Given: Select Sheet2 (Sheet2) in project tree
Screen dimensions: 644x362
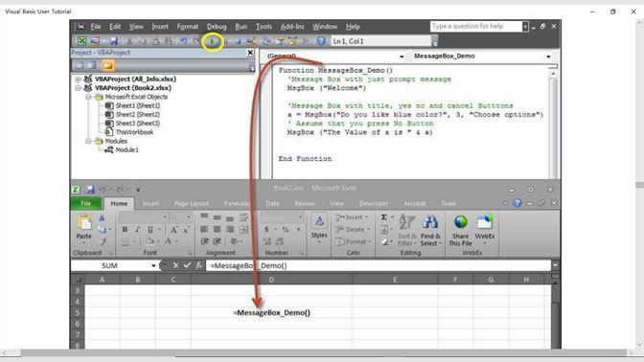Looking at the screenshot, I should click(138, 115).
